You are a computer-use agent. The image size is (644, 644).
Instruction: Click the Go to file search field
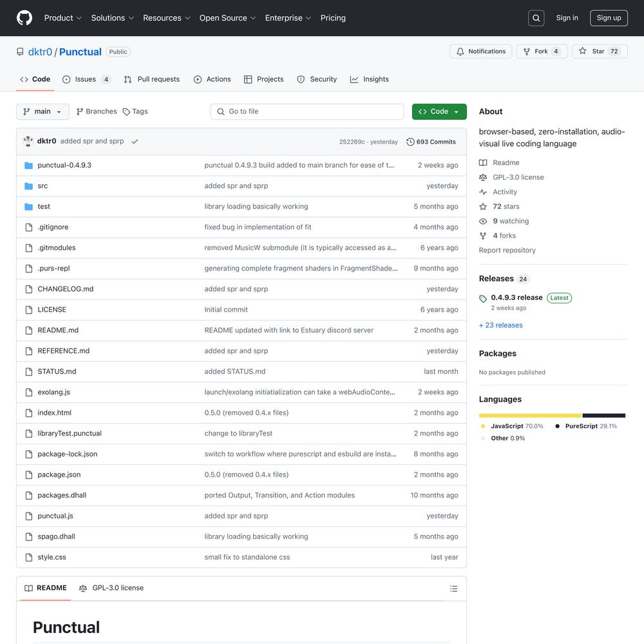coord(307,111)
